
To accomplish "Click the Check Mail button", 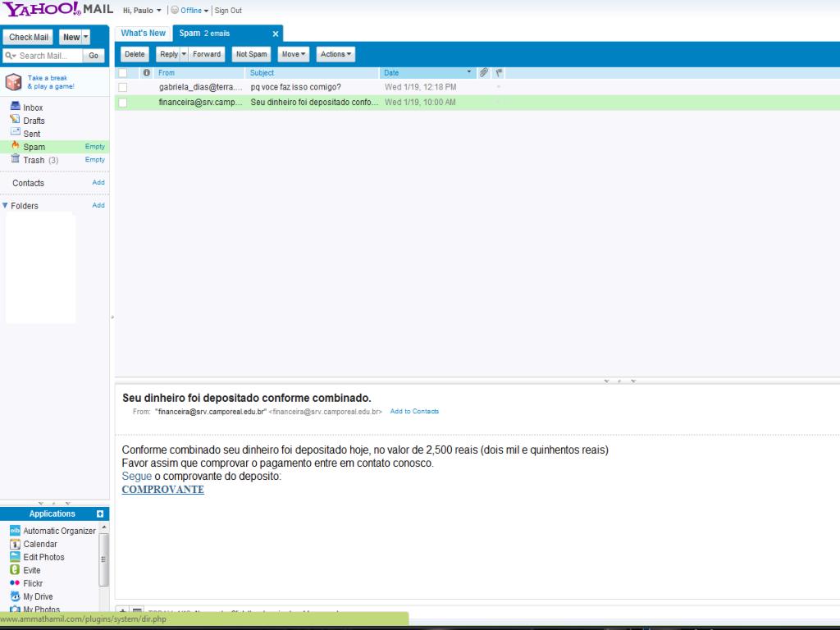I will click(29, 37).
